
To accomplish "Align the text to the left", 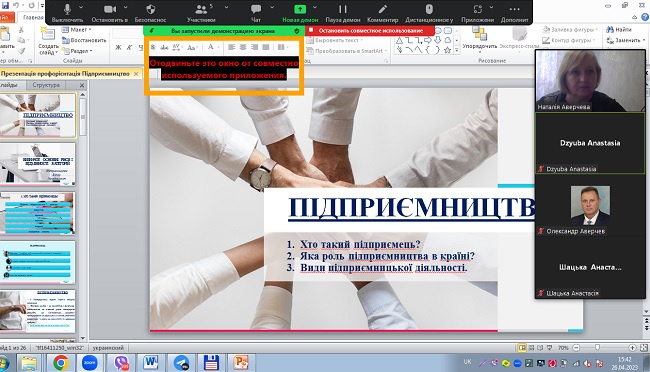I will (231, 47).
